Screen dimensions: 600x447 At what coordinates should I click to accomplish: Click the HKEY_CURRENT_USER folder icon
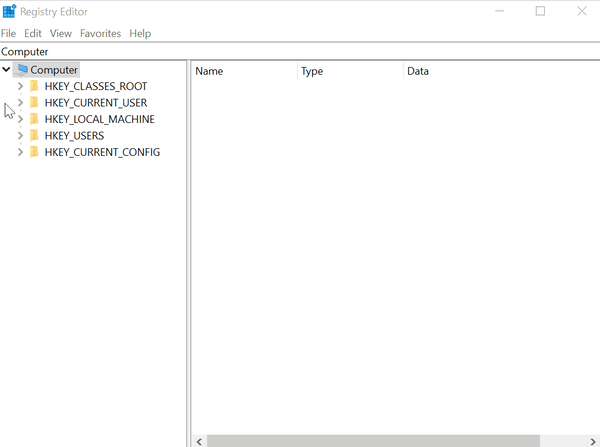(x=34, y=103)
